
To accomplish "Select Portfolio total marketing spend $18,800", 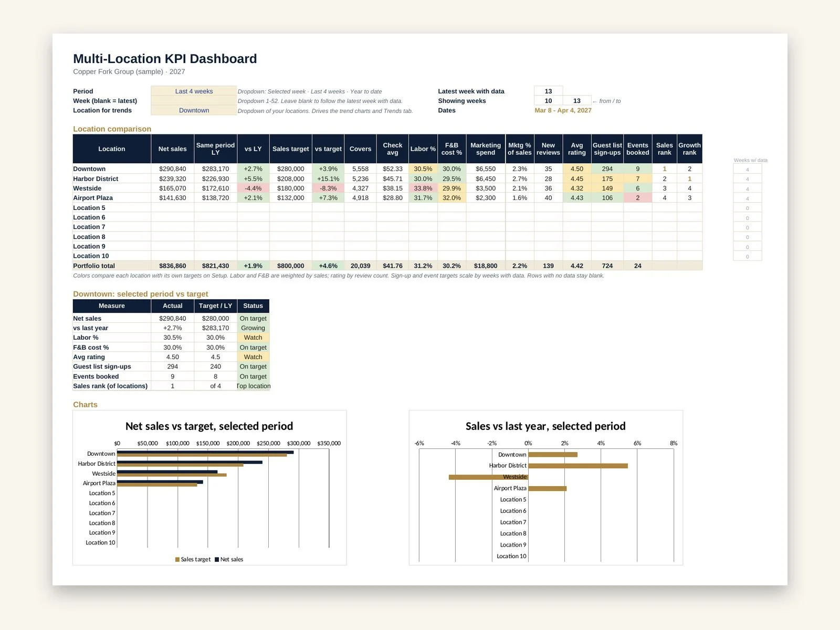I will click(486, 266).
